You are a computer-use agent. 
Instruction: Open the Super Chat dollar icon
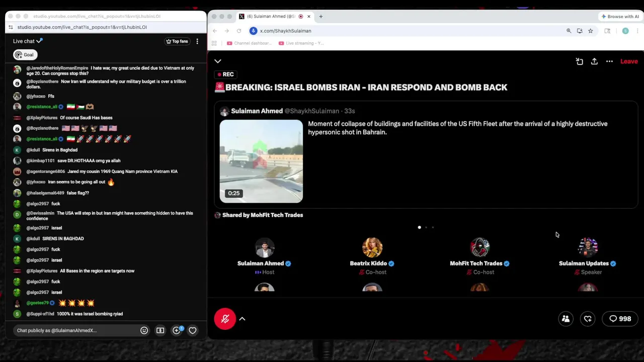click(x=160, y=330)
